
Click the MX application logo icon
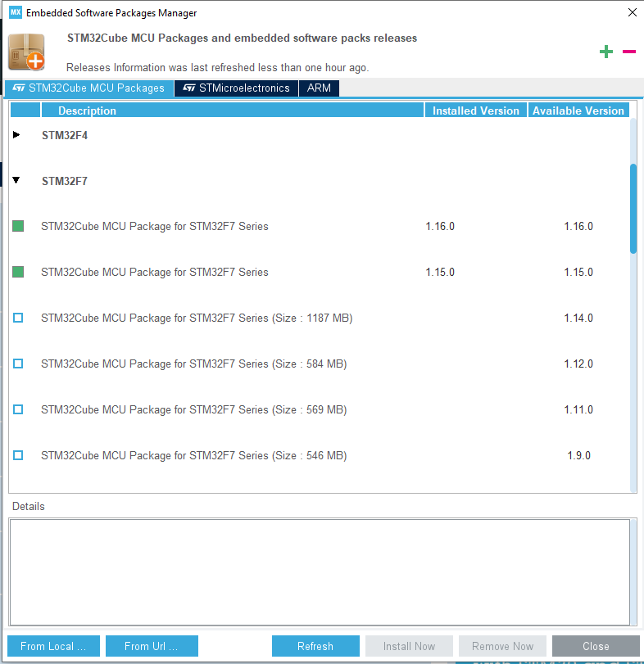(16, 12)
